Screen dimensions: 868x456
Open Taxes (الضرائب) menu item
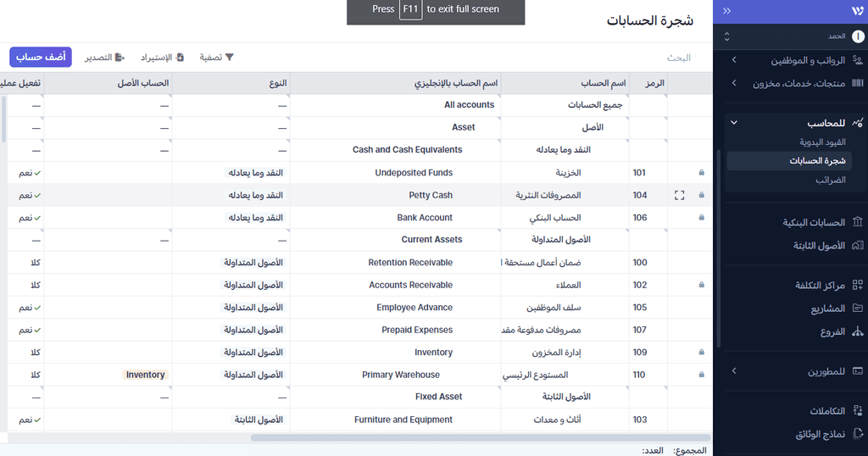click(830, 180)
